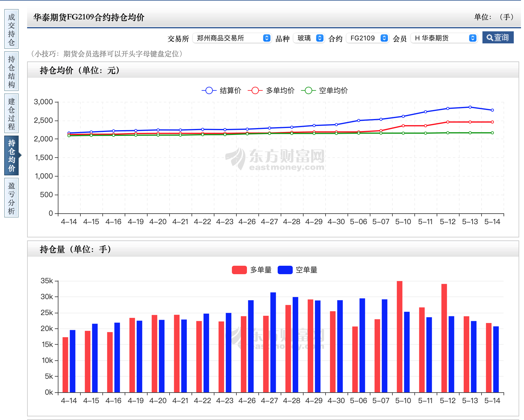Viewport: 524px width, 420px height.
Task: Open the 盈亏分析 side tab
Action: pos(11,198)
